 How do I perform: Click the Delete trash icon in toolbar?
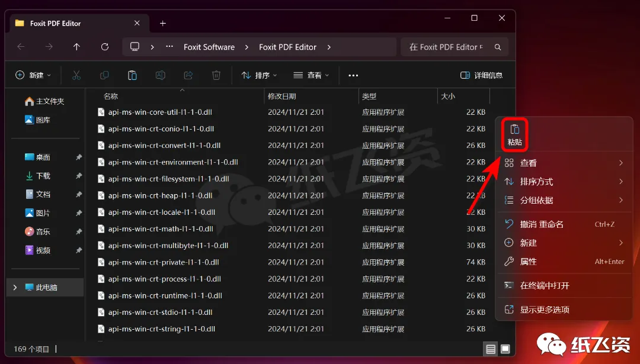pyautogui.click(x=216, y=75)
